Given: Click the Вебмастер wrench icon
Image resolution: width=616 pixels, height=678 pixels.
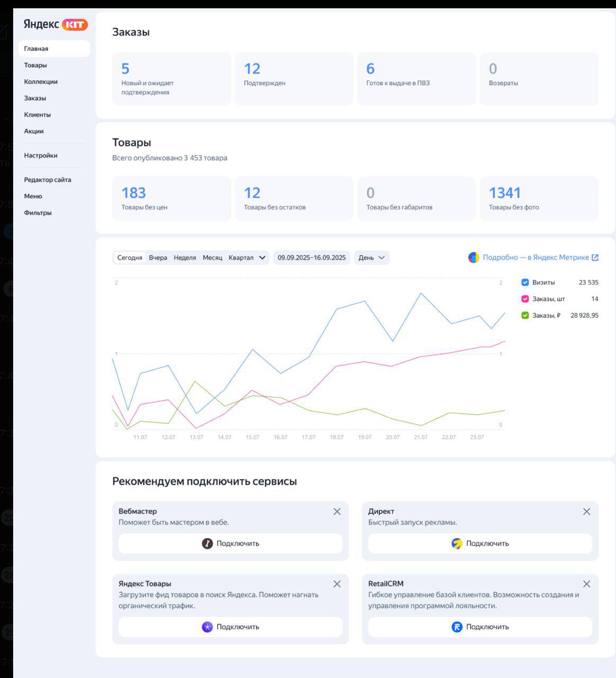Looking at the screenshot, I should tap(207, 543).
